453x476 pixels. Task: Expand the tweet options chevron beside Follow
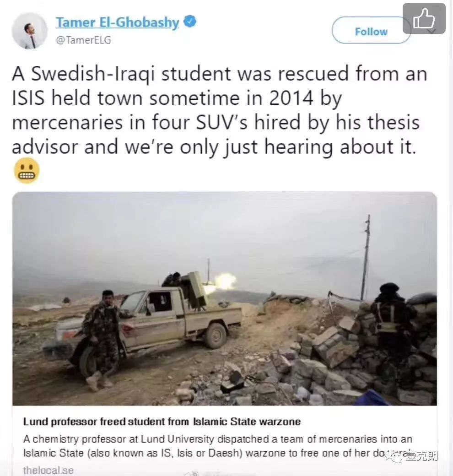click(432, 31)
